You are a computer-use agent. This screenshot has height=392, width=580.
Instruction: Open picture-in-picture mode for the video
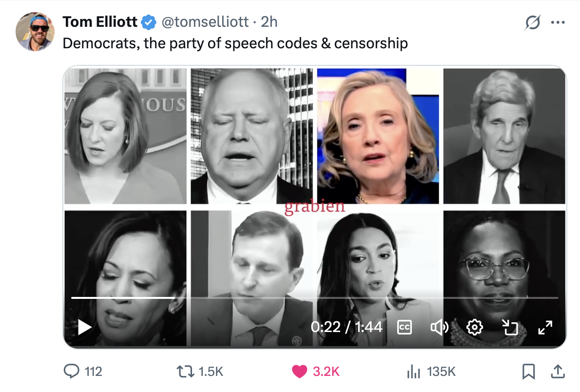[510, 327]
